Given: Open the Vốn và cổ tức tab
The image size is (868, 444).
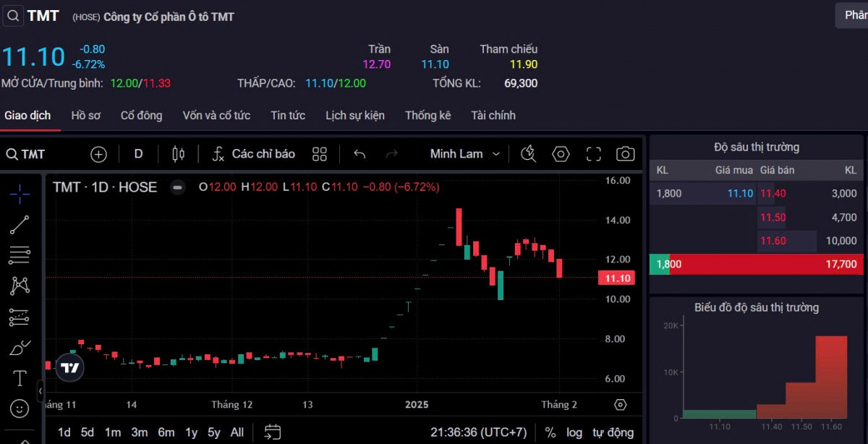Looking at the screenshot, I should pos(216,116).
